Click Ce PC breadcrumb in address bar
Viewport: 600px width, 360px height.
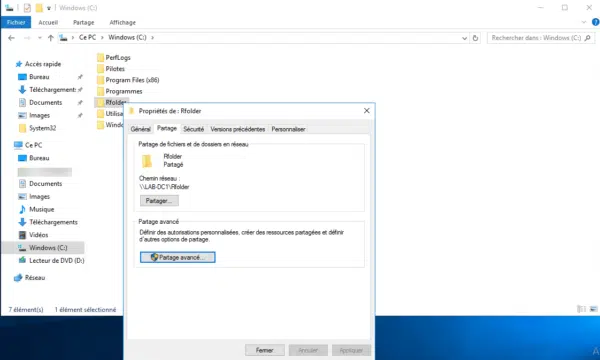click(x=88, y=37)
